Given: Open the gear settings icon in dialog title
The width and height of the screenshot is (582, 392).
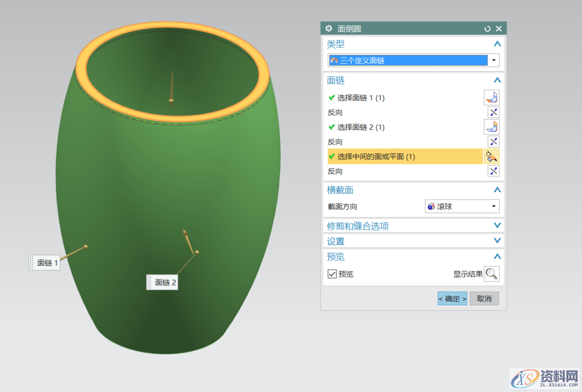Looking at the screenshot, I should [x=329, y=29].
